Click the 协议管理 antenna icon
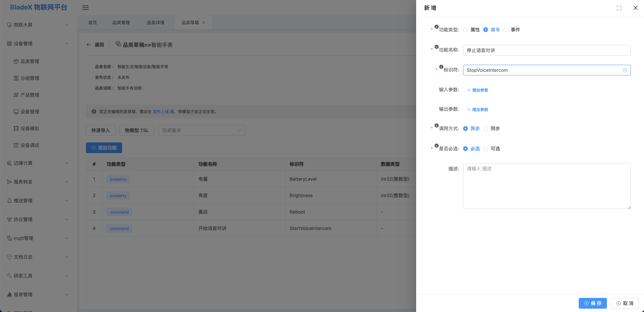 [9, 219]
